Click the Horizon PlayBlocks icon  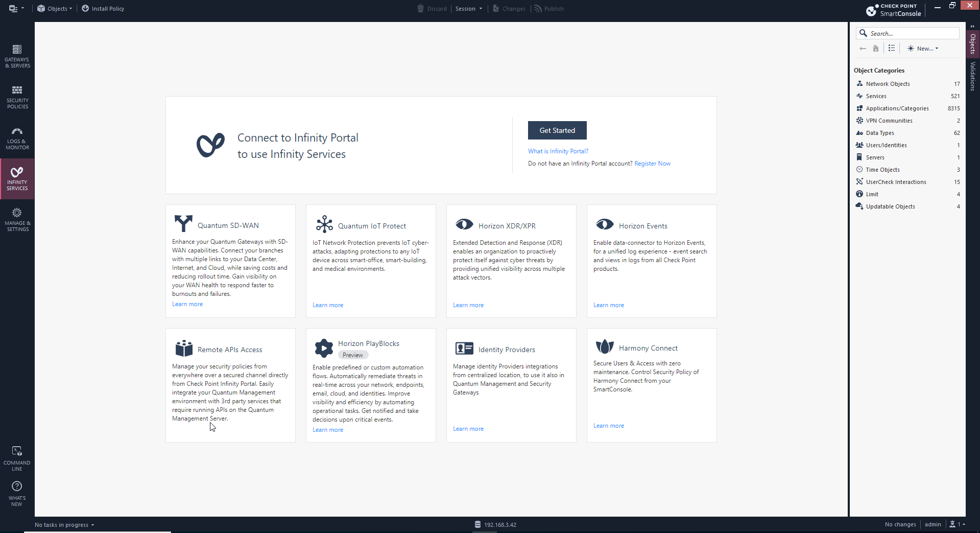coord(324,348)
